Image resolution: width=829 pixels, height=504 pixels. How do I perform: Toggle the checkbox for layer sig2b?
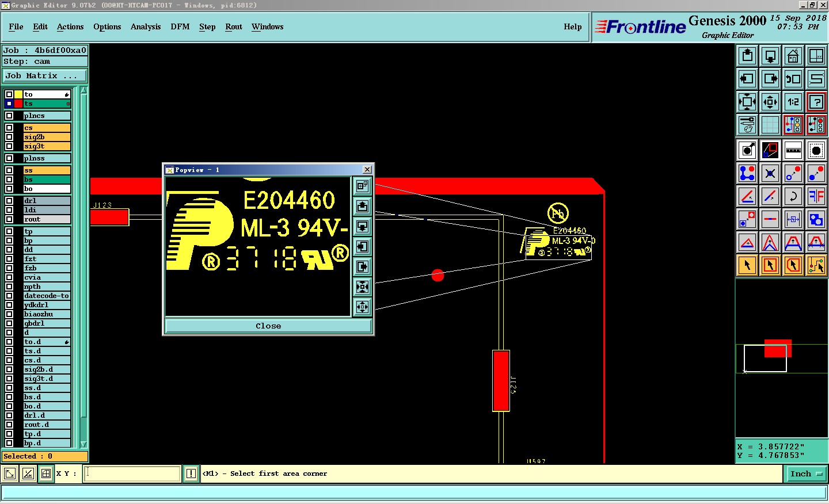9,137
